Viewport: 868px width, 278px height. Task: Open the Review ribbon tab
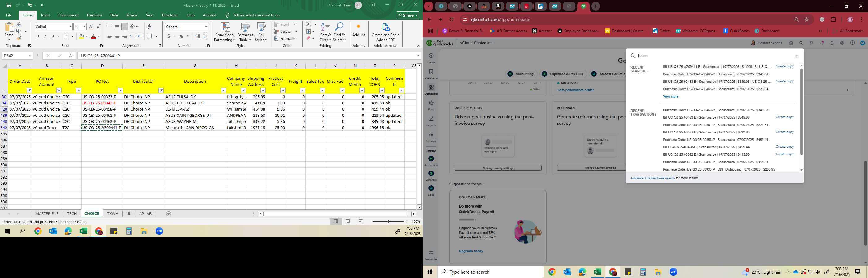[x=132, y=15]
